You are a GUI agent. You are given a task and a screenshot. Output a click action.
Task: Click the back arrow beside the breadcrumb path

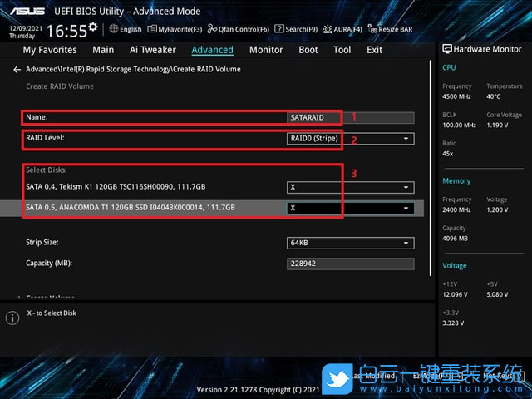[x=17, y=70]
